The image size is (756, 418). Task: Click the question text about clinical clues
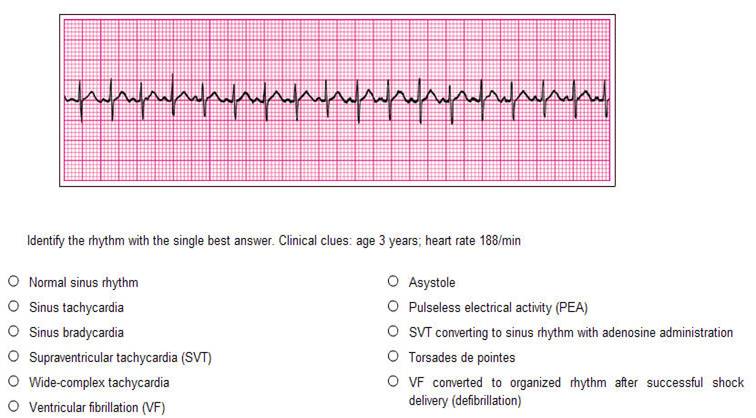(x=274, y=241)
